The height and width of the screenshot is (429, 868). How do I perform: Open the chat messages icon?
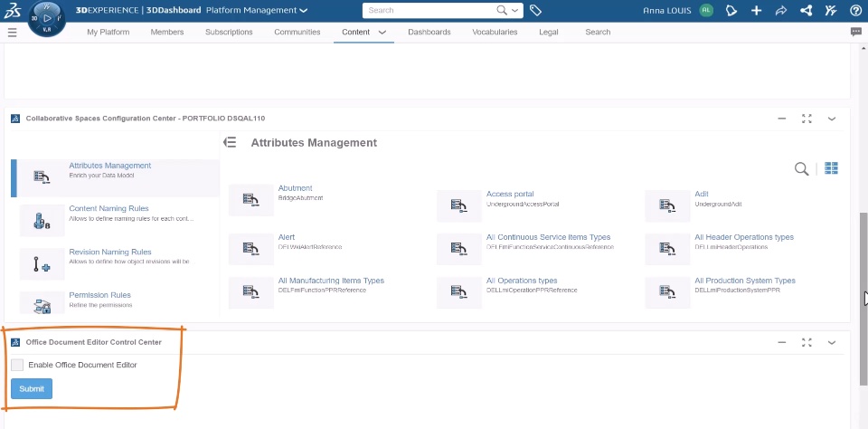(856, 33)
